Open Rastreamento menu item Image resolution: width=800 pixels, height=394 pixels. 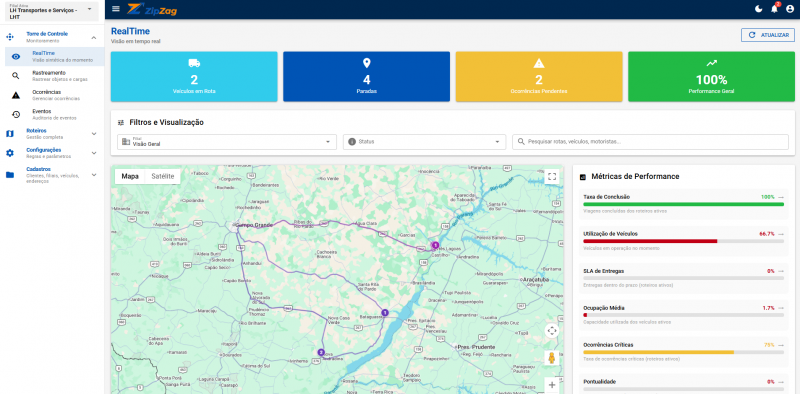pos(55,76)
